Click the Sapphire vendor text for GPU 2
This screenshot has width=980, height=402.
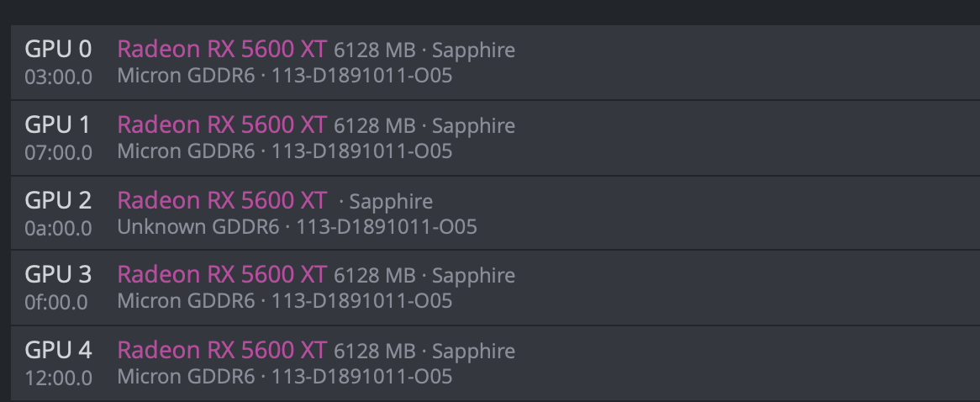(x=391, y=202)
